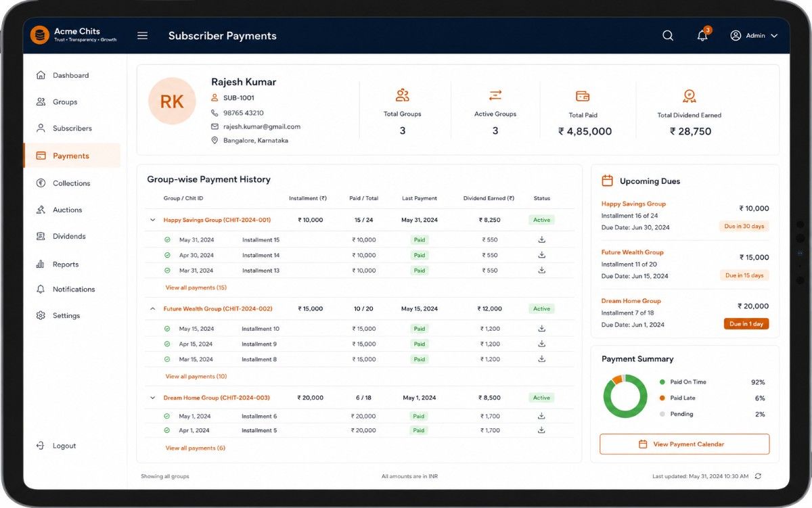Open Groups in sidebar
Image resolution: width=812 pixels, height=508 pixels.
65,102
